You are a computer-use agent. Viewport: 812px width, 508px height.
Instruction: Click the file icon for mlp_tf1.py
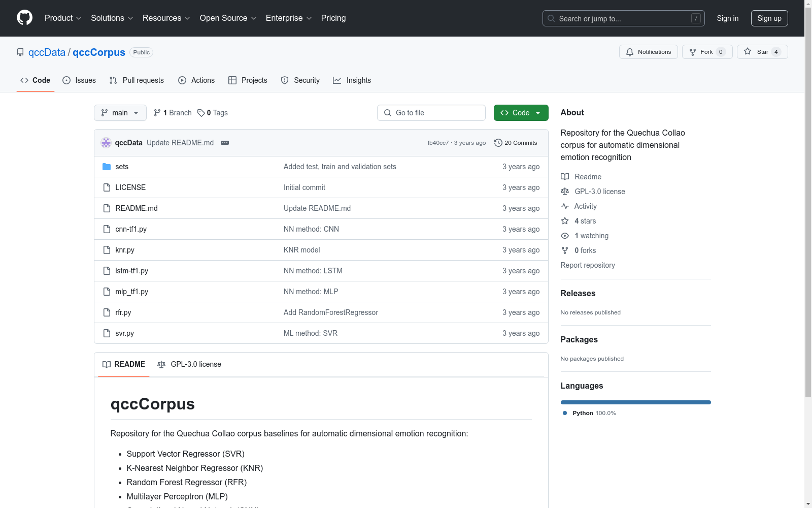point(107,292)
